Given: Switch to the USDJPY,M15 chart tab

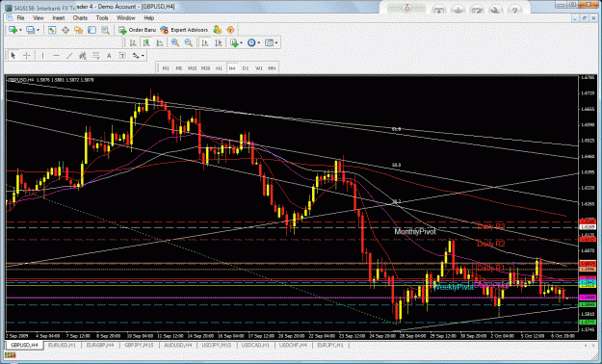Looking at the screenshot, I should (217, 346).
